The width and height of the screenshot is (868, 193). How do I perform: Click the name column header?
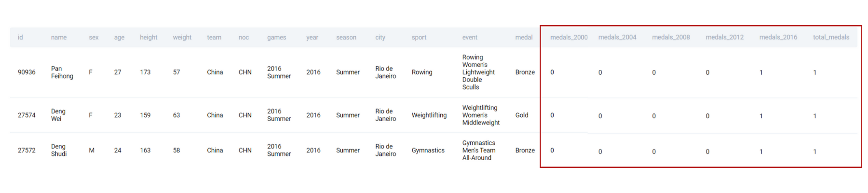(59, 37)
